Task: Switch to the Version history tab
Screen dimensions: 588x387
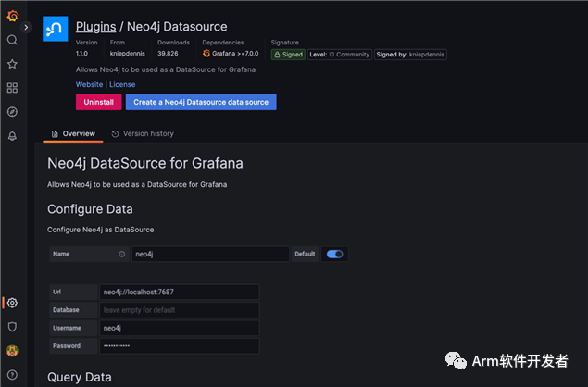Action: click(143, 134)
